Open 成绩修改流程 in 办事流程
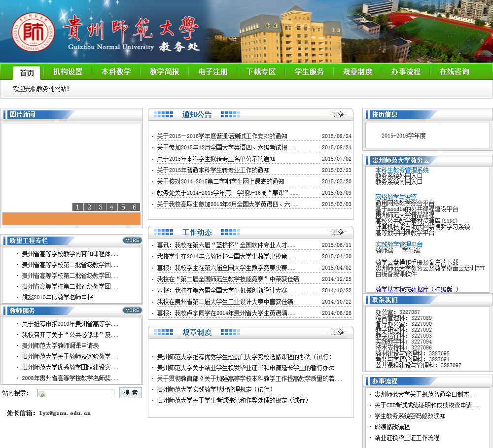The width and height of the screenshot is (493, 448). [x=392, y=427]
